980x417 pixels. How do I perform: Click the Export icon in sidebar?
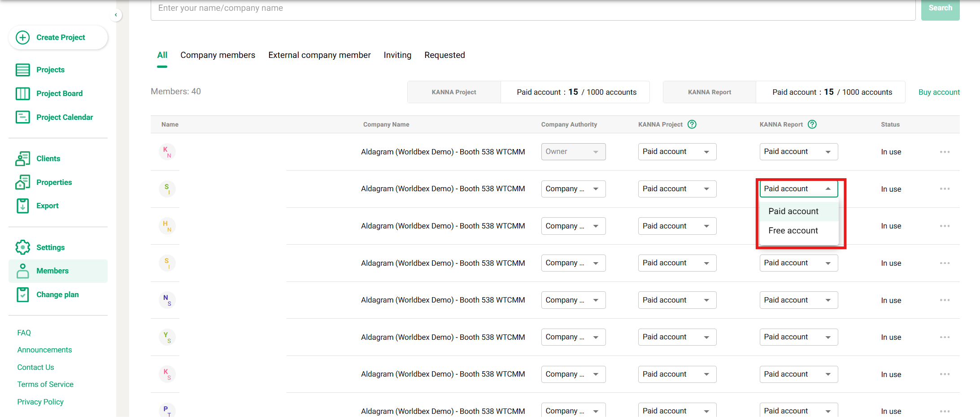[x=23, y=206]
